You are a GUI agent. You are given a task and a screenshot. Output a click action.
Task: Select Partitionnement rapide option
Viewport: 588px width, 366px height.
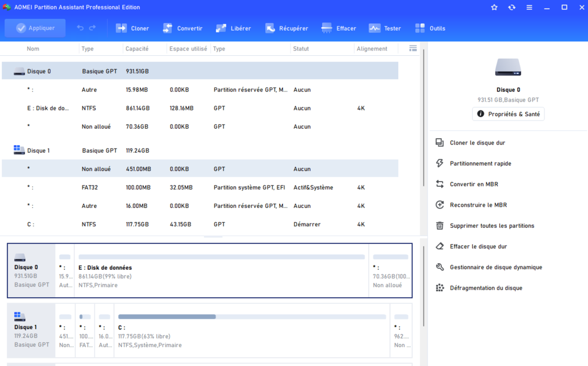pyautogui.click(x=480, y=163)
